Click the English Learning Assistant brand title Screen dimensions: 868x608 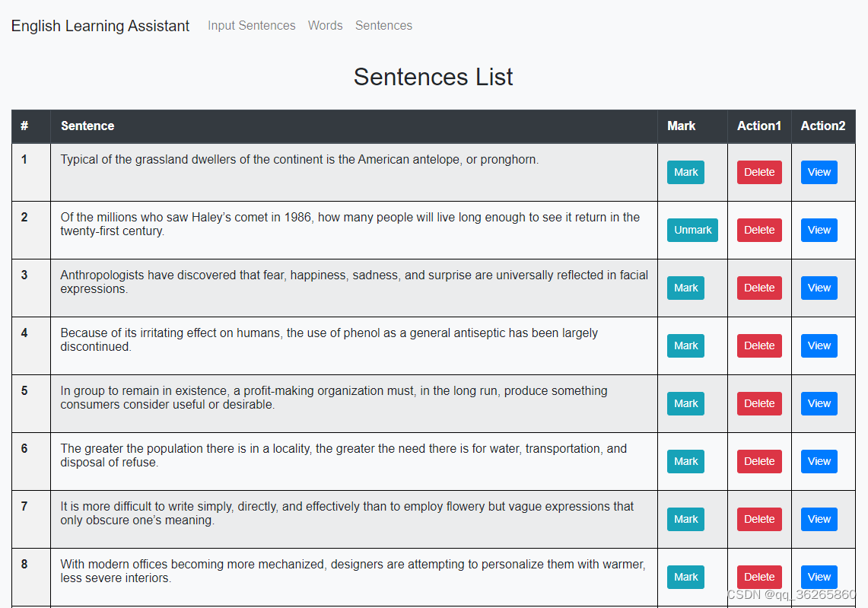point(100,26)
